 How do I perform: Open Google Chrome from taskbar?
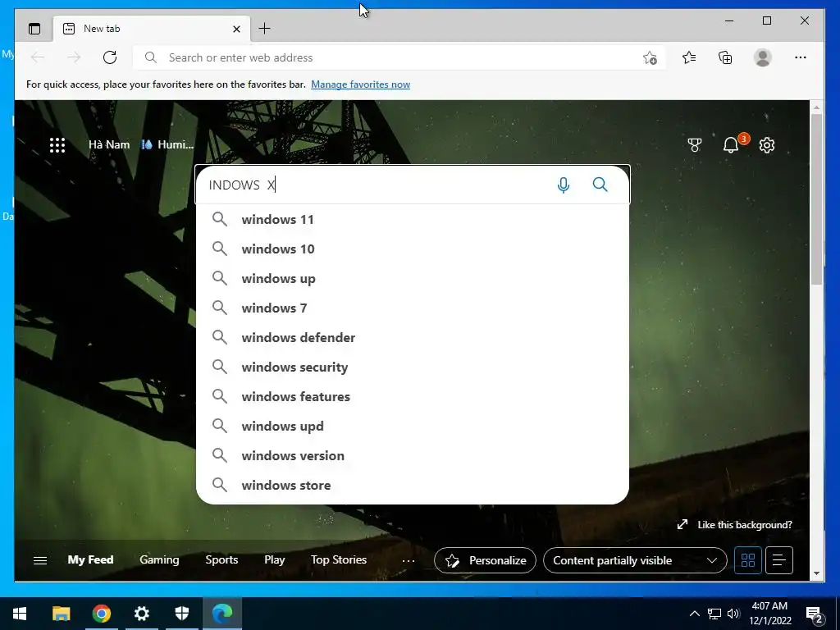coord(101,614)
